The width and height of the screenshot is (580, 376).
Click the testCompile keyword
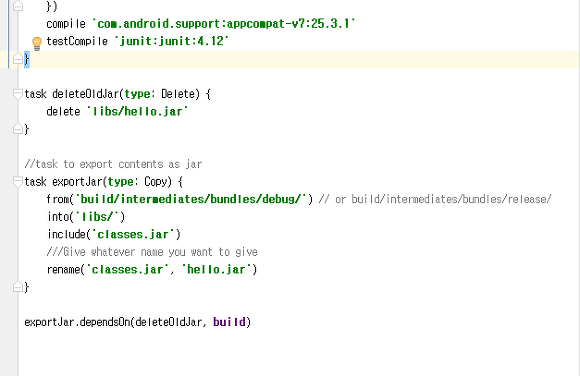pyautogui.click(x=77, y=41)
